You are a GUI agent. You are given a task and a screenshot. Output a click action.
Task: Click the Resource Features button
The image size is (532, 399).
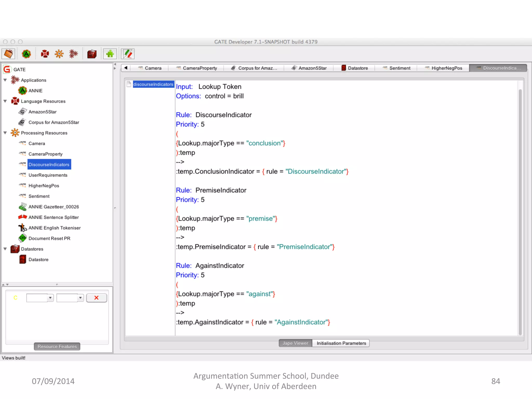pos(57,347)
